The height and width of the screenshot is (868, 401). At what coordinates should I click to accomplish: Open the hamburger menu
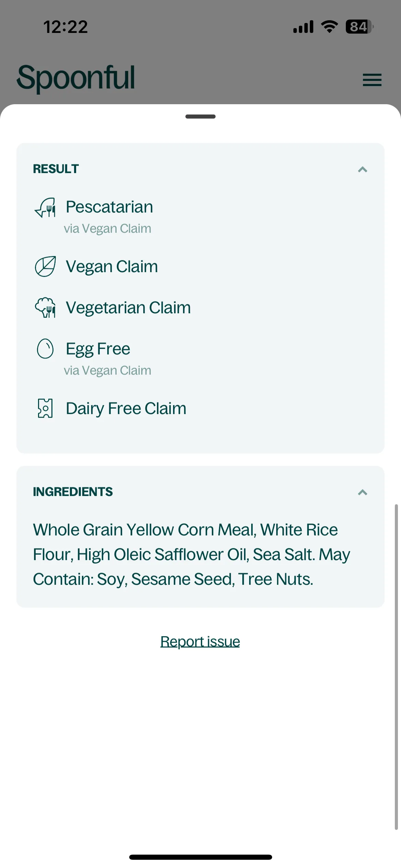coord(372,80)
